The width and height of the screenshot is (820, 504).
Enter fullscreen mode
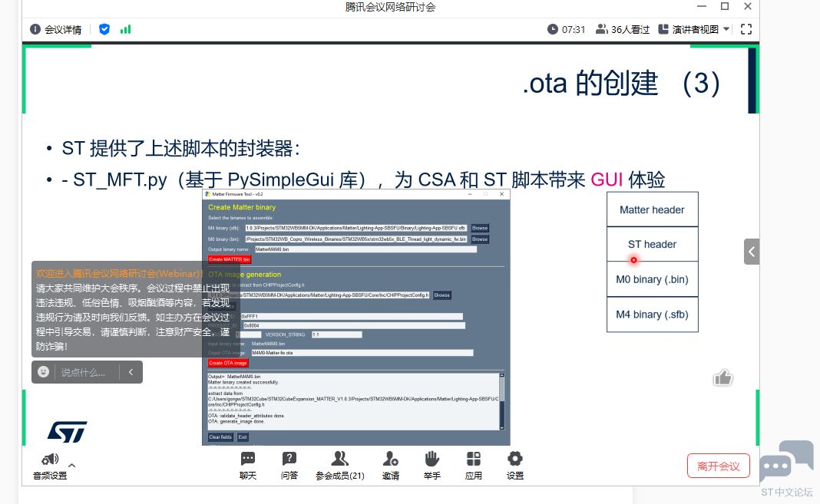[746, 29]
